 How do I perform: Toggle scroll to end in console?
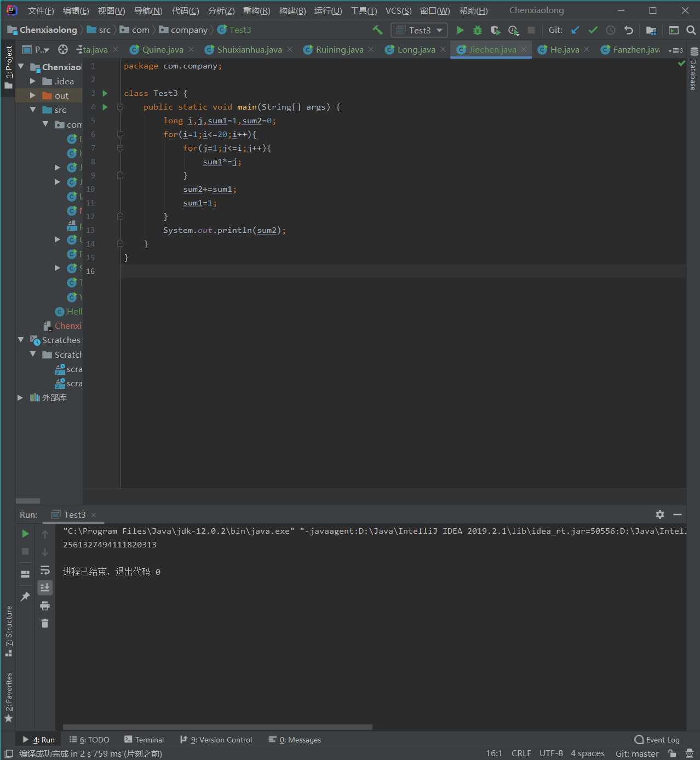pos(45,587)
